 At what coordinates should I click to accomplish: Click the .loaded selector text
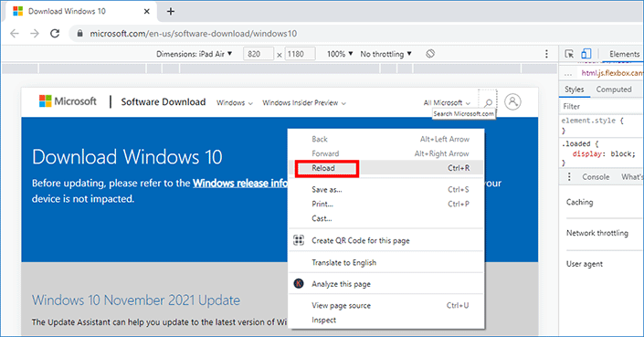tap(575, 143)
